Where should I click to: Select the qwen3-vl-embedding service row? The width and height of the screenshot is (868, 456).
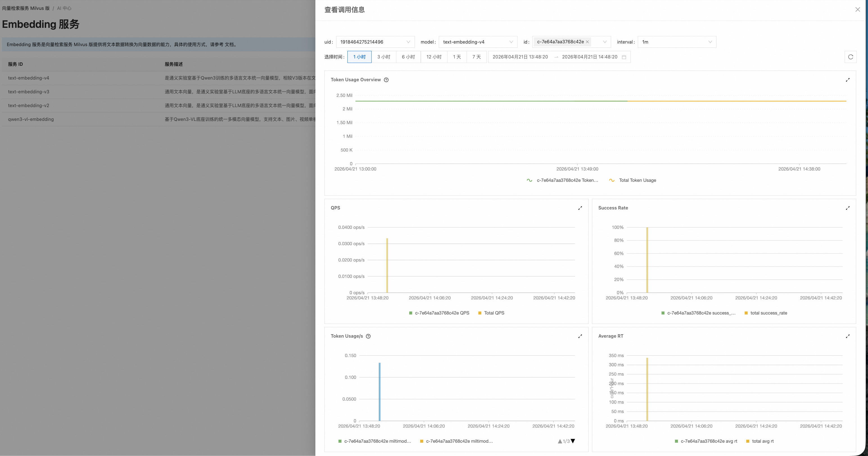(x=159, y=119)
